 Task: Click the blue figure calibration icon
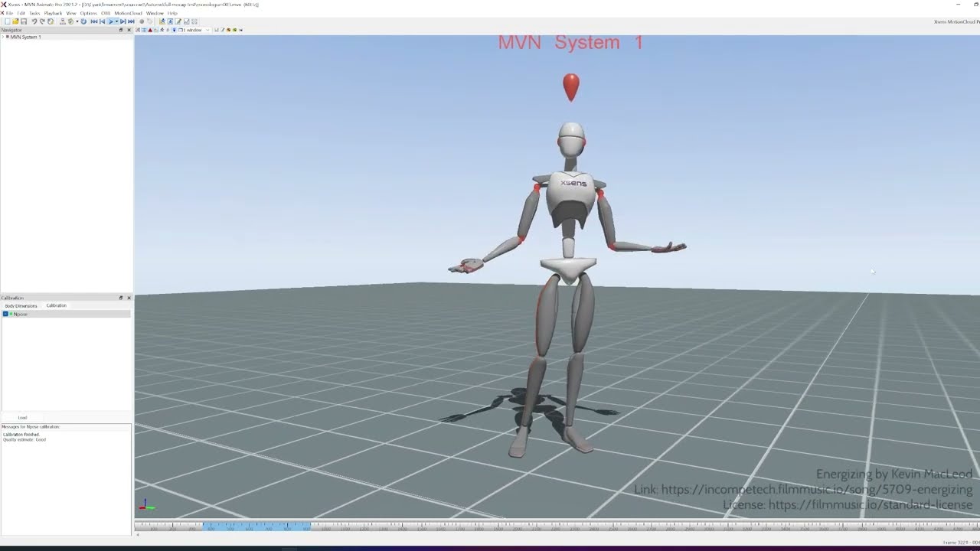tap(170, 21)
